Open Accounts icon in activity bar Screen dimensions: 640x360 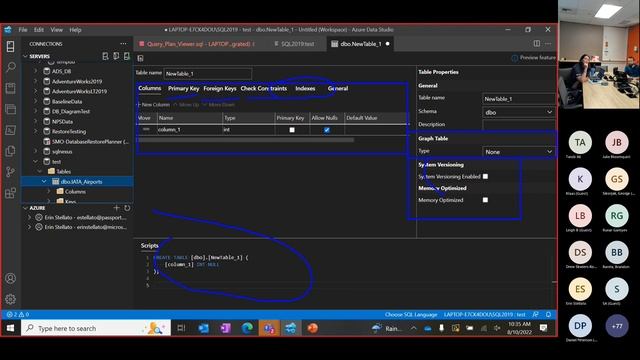coord(11,278)
